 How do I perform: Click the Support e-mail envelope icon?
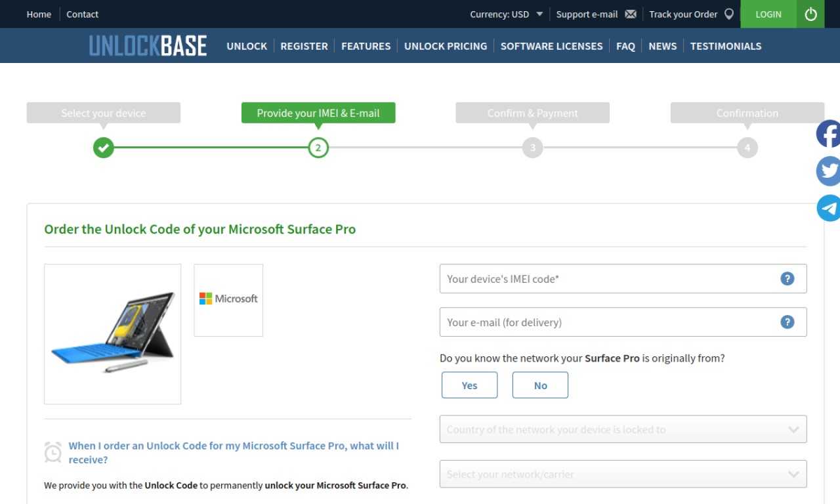pos(631,14)
